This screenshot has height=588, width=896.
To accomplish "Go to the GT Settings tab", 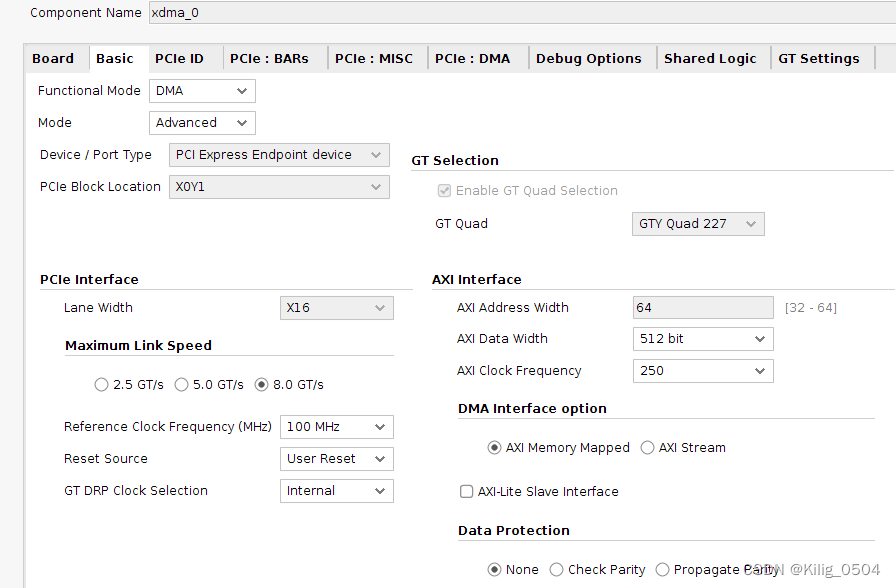I will click(820, 58).
